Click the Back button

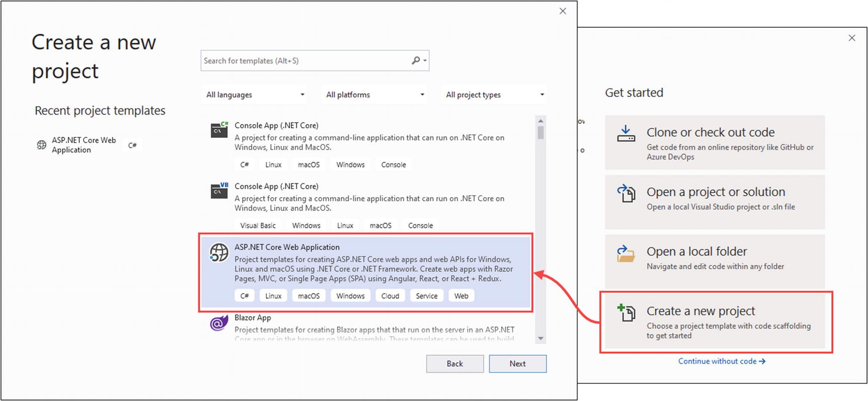(x=455, y=364)
